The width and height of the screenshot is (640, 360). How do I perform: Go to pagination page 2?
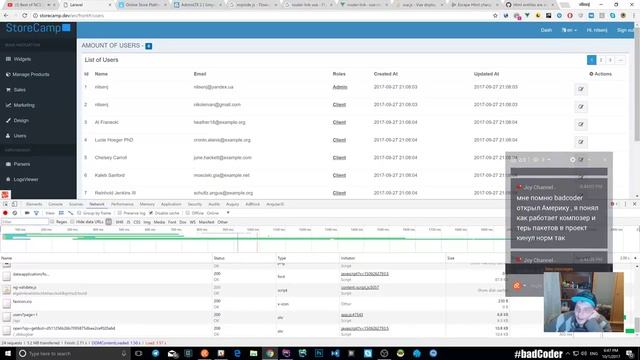coord(601,60)
